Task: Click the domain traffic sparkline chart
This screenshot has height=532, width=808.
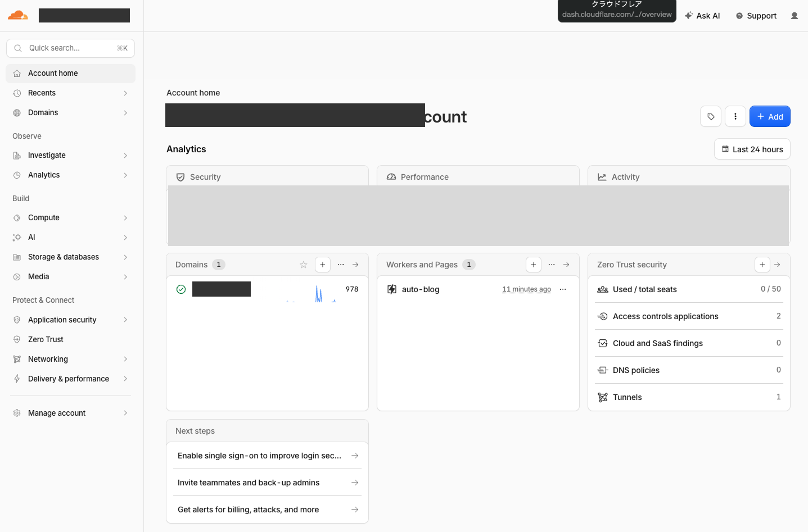Action: pos(311,293)
